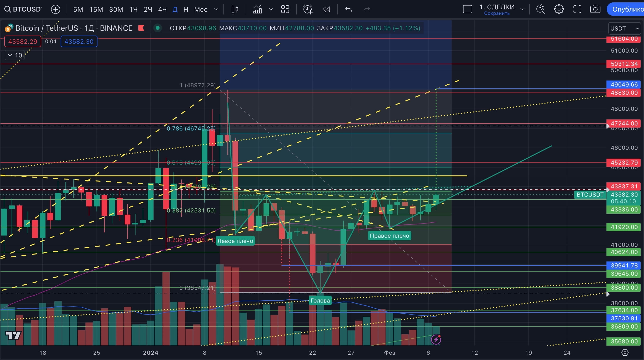Open the chart type dropdown arrow
Image resolution: width=644 pixels, height=360 pixels.
coord(271,9)
